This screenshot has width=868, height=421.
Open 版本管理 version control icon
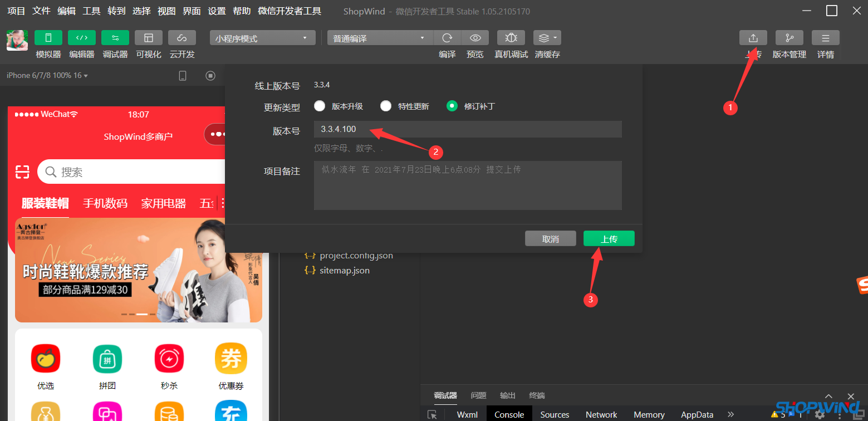click(x=789, y=37)
